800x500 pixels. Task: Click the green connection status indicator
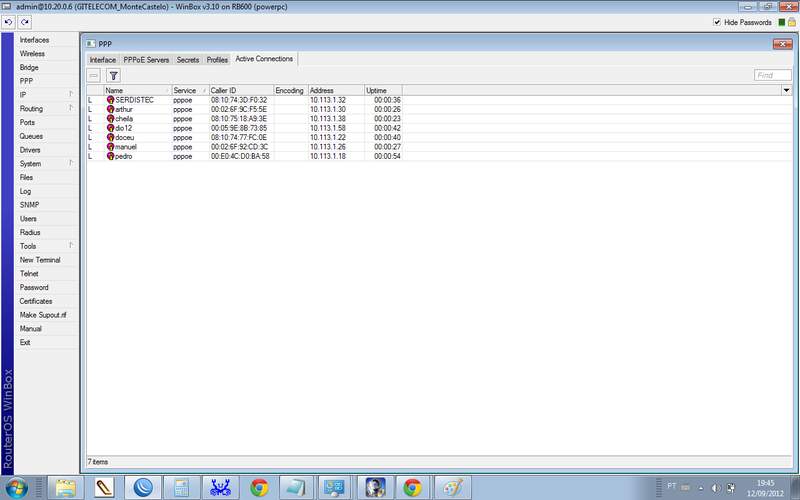click(782, 22)
